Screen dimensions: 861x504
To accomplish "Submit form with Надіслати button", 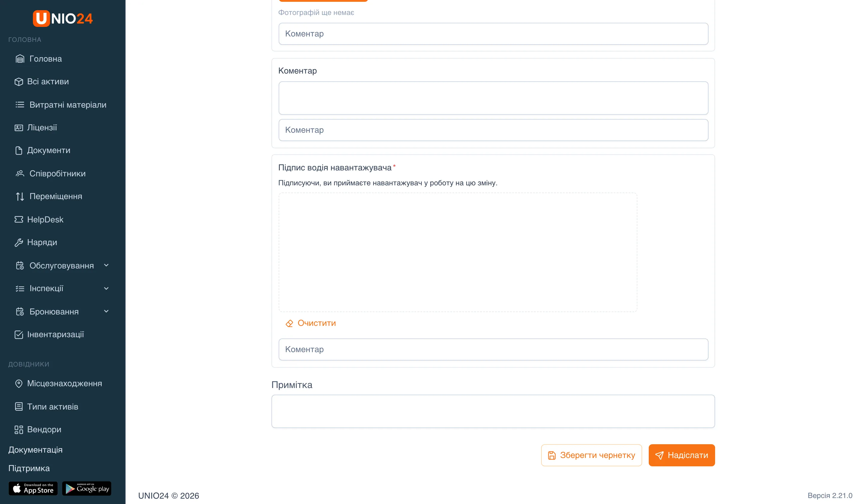I will click(682, 456).
